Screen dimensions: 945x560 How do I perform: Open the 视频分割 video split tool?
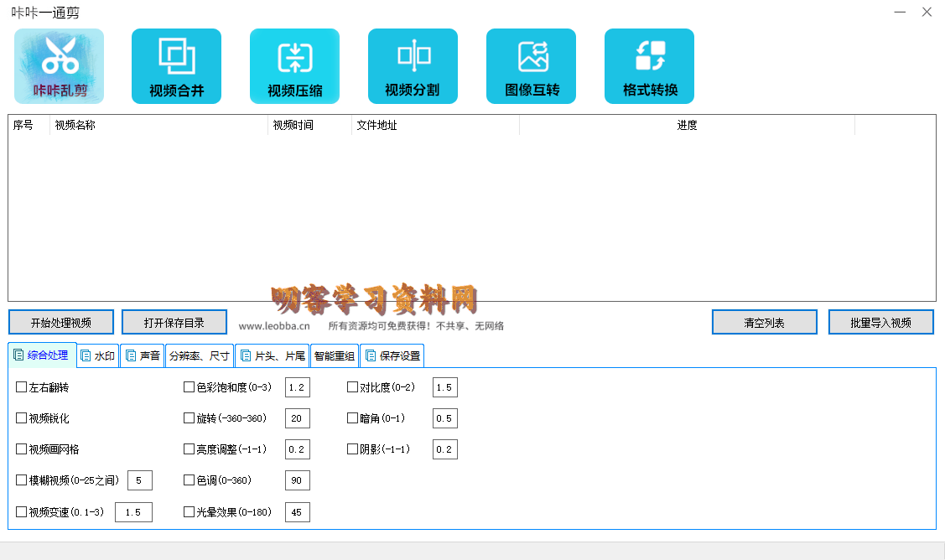coord(413,66)
